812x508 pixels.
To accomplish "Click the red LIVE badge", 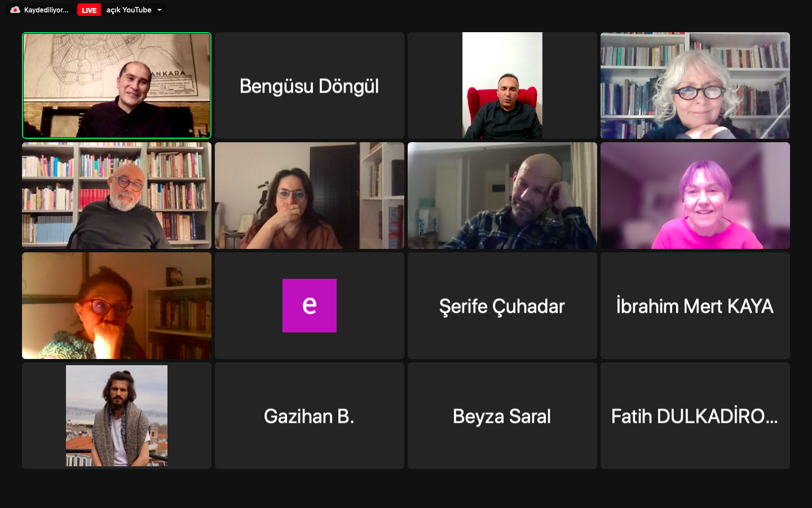I will [89, 10].
